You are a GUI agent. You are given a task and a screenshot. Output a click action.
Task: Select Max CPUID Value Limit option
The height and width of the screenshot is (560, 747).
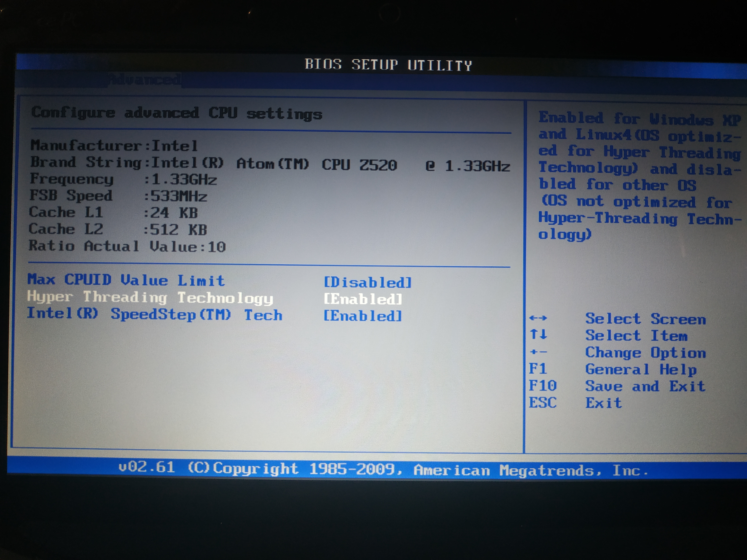pyautogui.click(x=126, y=280)
